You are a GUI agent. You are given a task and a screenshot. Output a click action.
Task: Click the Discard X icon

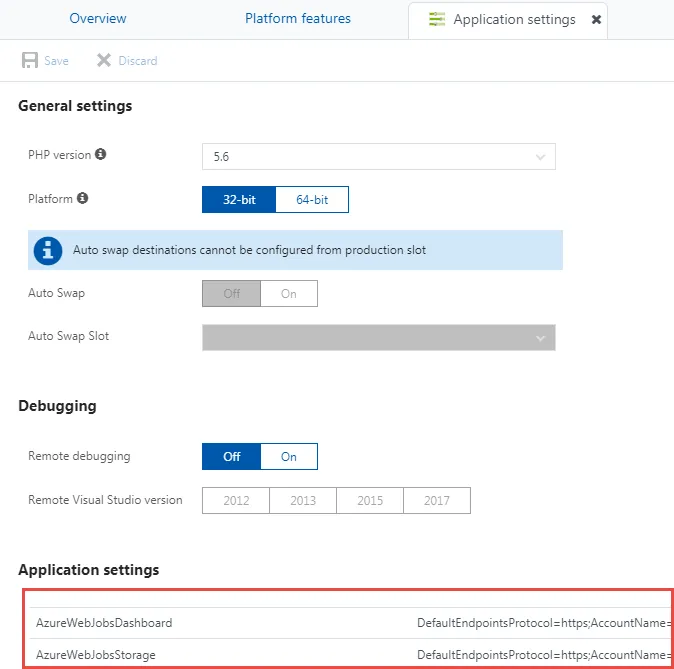[104, 60]
